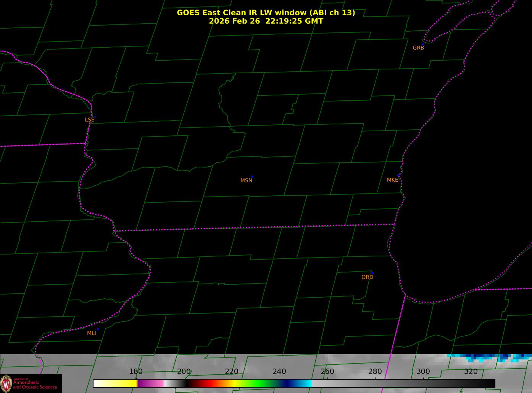
Task: Click the GOES East Clean IR title
Action: (x=266, y=13)
